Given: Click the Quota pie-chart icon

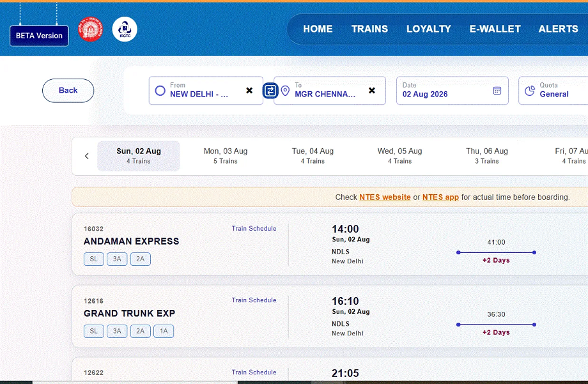Looking at the screenshot, I should [529, 90].
